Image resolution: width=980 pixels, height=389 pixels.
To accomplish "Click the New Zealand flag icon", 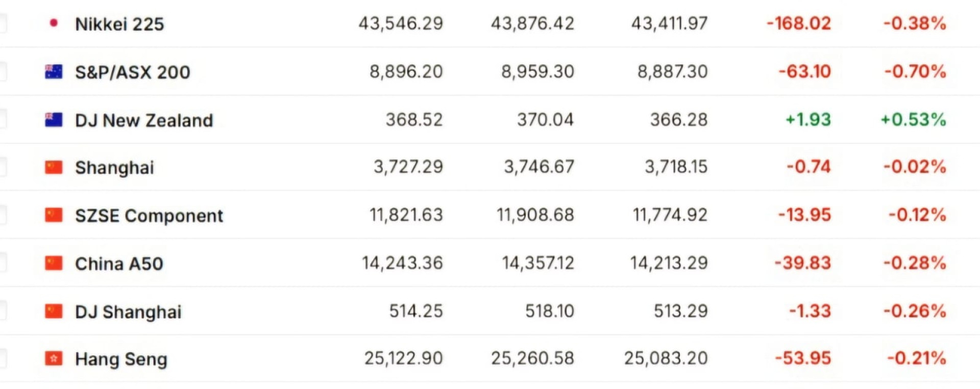I will [54, 119].
